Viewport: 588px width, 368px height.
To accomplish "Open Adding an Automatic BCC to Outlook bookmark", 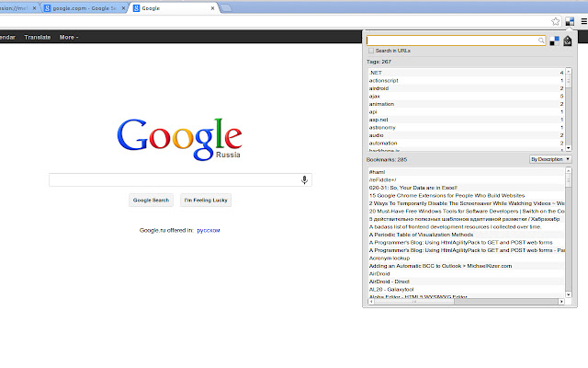I will click(466, 266).
